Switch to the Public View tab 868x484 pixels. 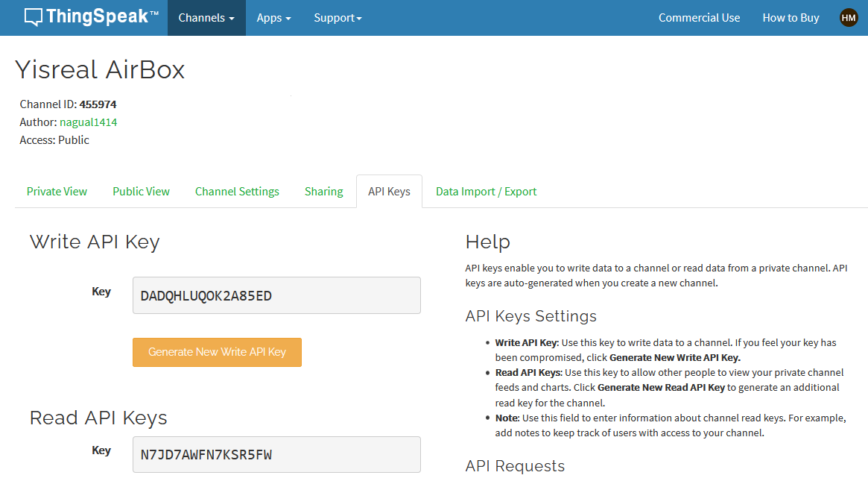(x=141, y=192)
